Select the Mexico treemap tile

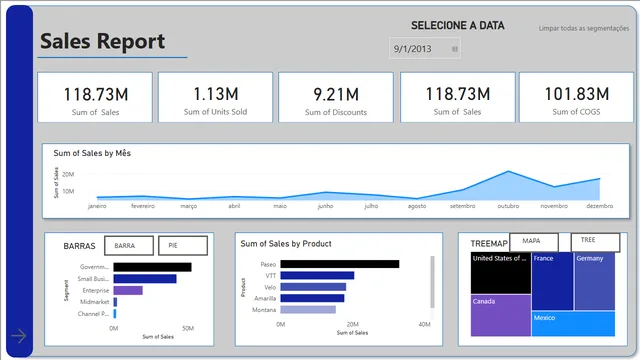click(573, 324)
